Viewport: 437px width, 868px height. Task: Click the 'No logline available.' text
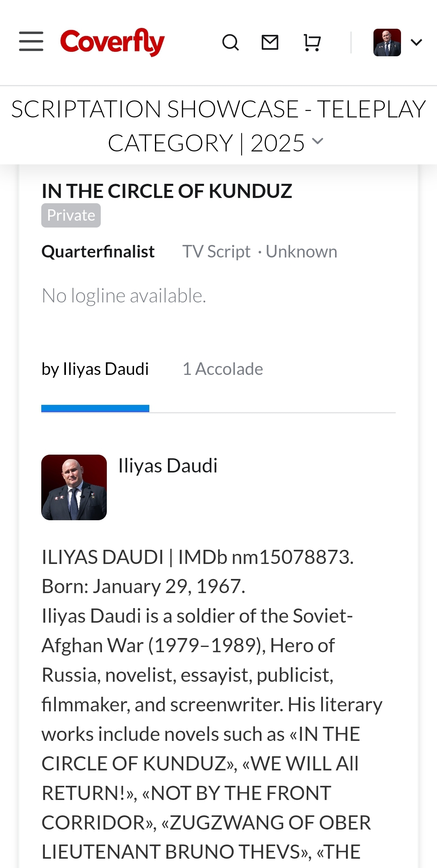(x=124, y=296)
